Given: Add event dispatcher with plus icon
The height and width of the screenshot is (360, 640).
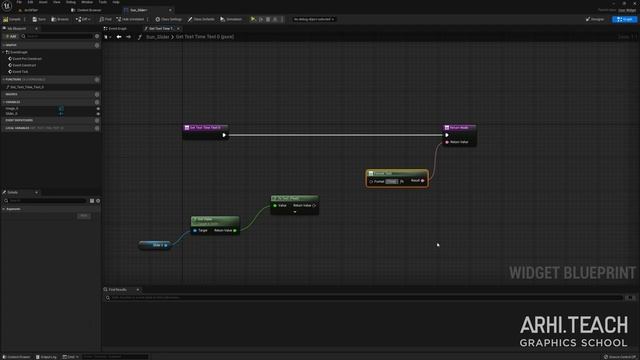Looking at the screenshot, I should 97,120.
